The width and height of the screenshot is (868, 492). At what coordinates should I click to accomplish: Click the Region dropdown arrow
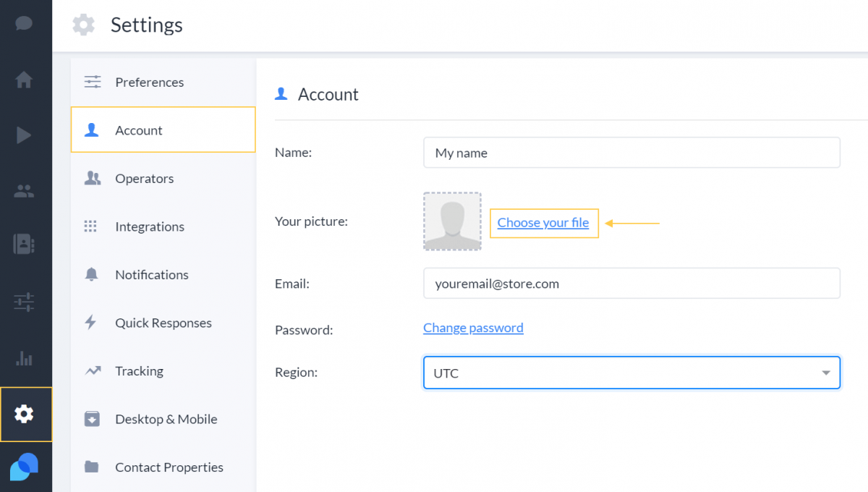(826, 373)
